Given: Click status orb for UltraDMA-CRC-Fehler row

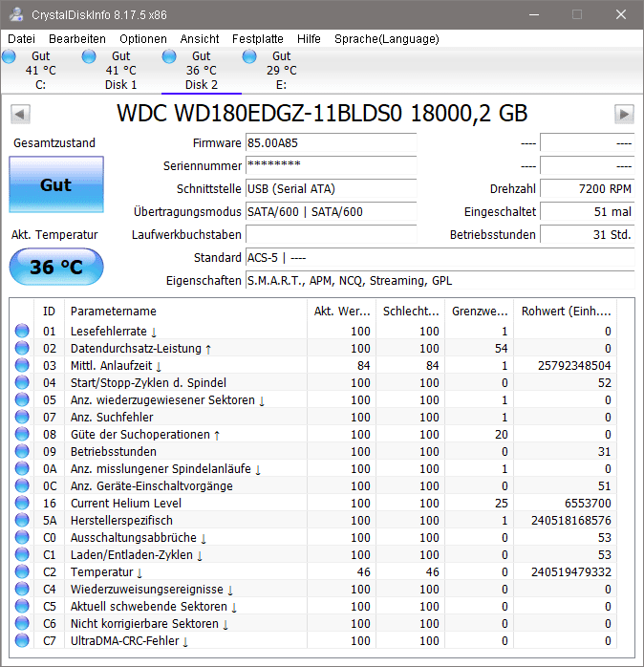Looking at the screenshot, I should pos(22,640).
